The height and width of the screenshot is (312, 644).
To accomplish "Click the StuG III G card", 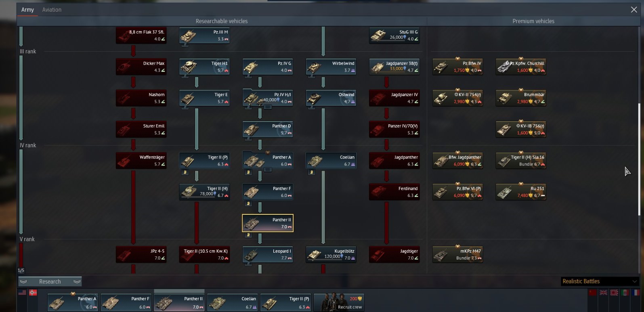I will (394, 36).
